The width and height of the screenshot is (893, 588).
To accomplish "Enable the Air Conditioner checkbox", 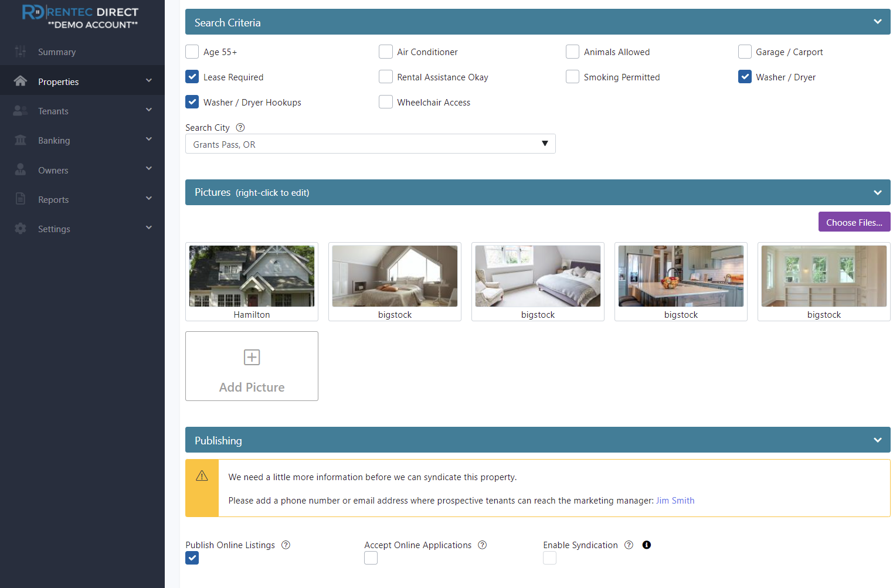I will click(386, 52).
